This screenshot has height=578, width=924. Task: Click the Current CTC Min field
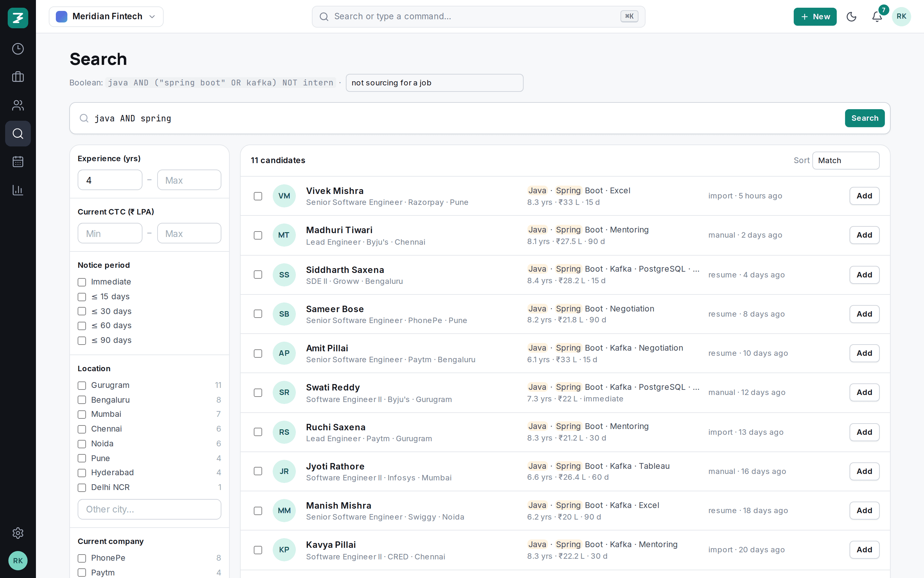[x=110, y=233]
